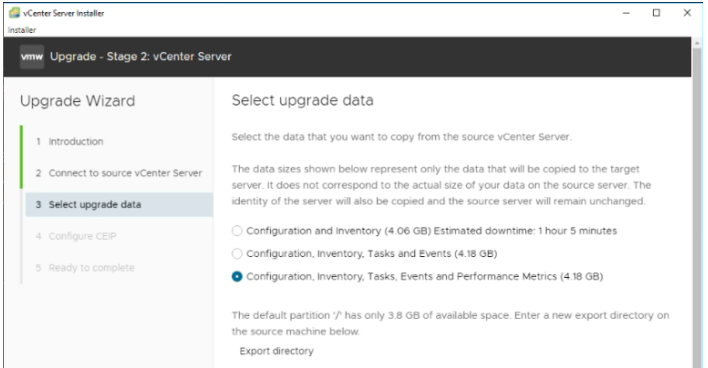Maximize the installer window
The width and height of the screenshot is (708, 368).
point(657,13)
